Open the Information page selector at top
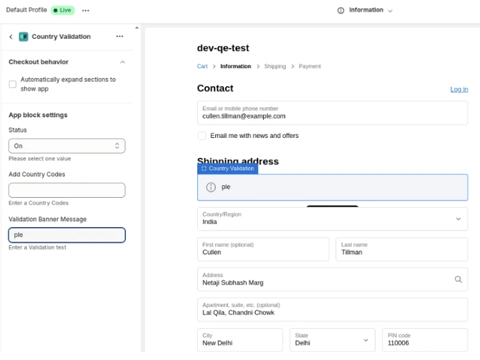 366,10
